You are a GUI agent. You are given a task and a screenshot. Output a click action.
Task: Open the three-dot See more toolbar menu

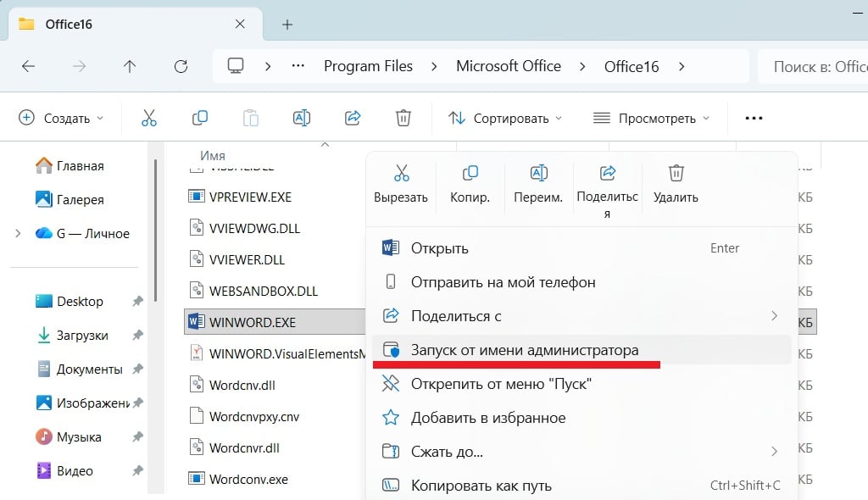[x=754, y=118]
